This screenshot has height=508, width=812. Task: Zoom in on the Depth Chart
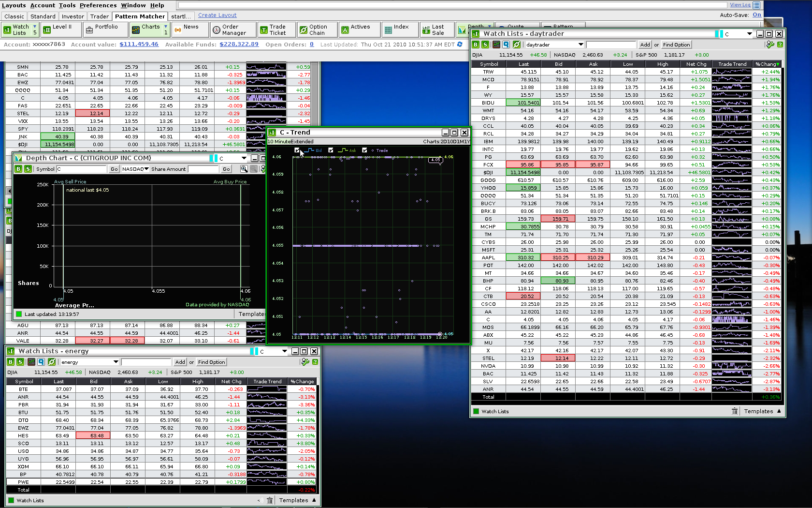coord(244,169)
